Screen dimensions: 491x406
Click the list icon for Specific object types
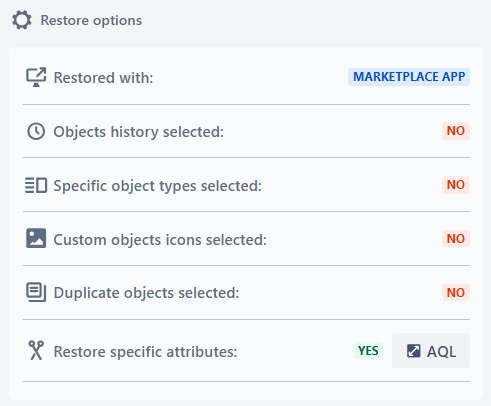(36, 185)
